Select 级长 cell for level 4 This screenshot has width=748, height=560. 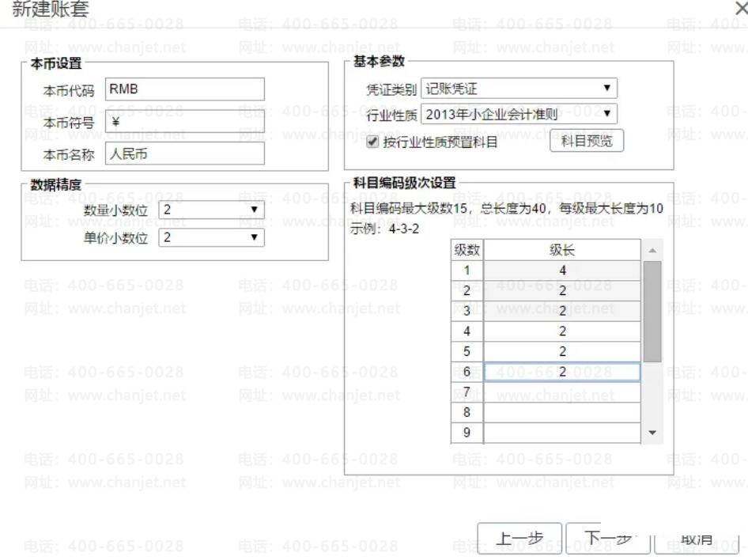coord(562,331)
